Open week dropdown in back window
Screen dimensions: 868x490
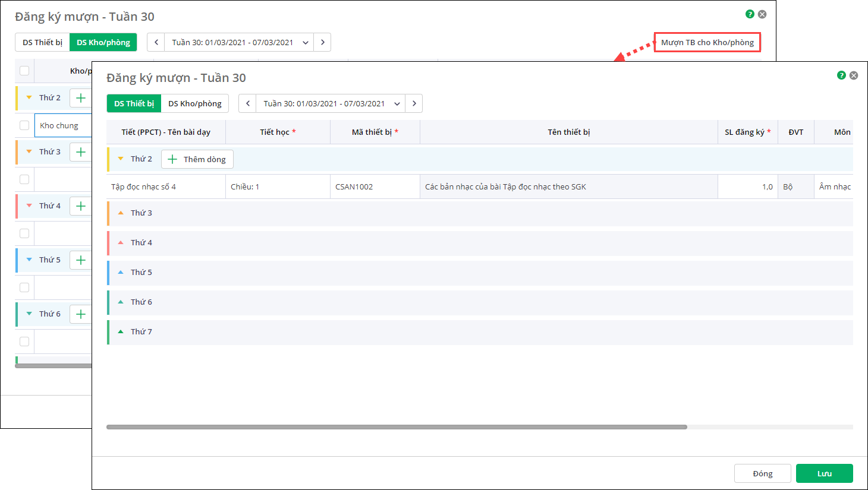point(305,43)
